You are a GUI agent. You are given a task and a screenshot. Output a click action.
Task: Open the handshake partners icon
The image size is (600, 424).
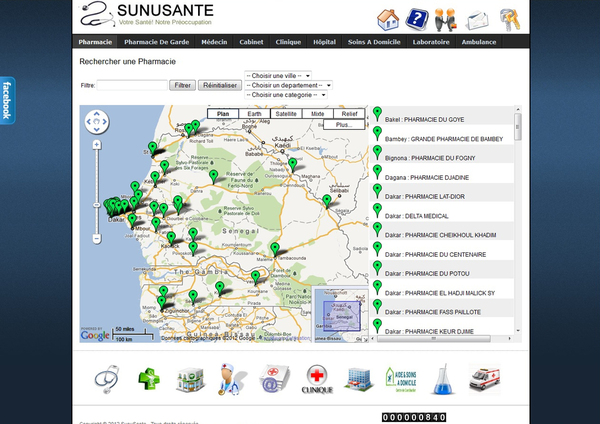pos(446,20)
